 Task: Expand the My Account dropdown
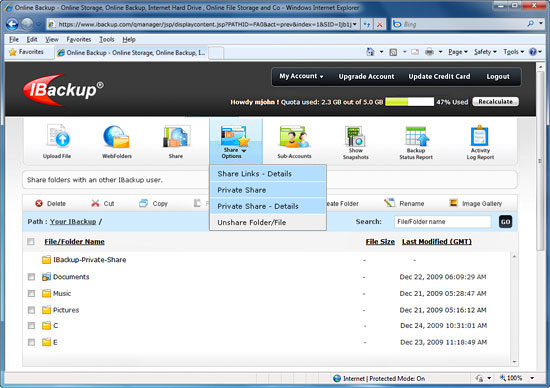(301, 76)
